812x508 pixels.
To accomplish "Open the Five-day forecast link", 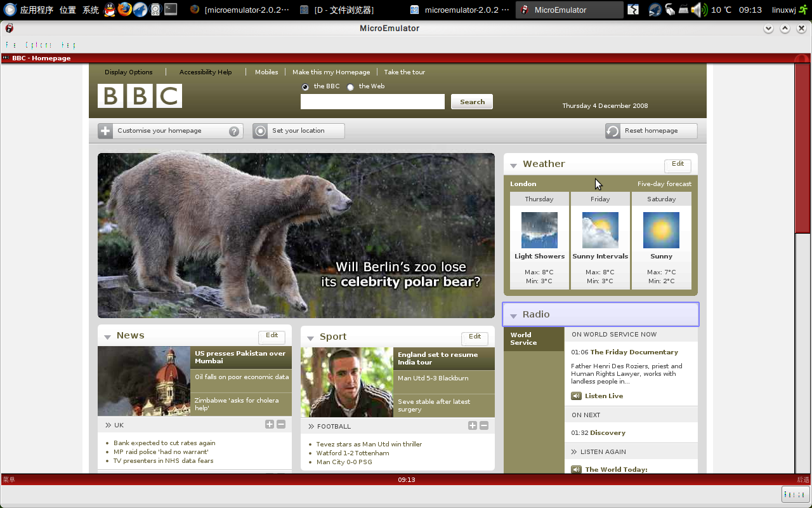I will 664,184.
